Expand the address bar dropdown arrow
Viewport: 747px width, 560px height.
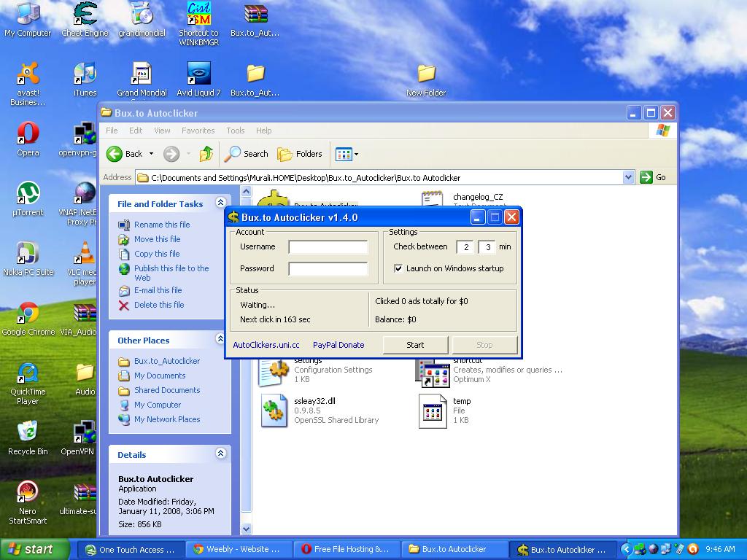tap(628, 178)
